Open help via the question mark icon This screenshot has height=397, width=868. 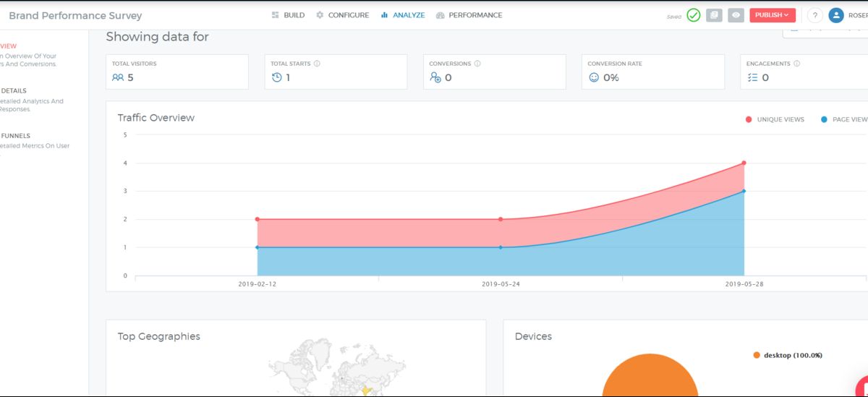tap(814, 15)
